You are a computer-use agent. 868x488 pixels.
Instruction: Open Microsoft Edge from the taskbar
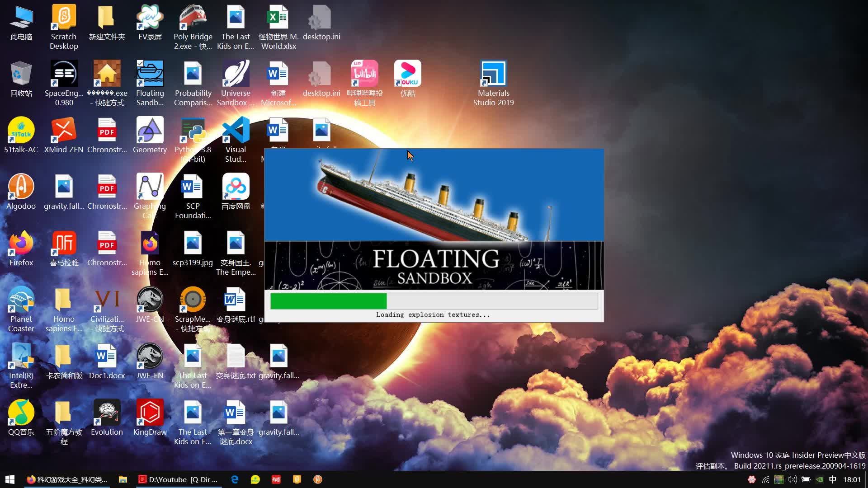point(235,479)
